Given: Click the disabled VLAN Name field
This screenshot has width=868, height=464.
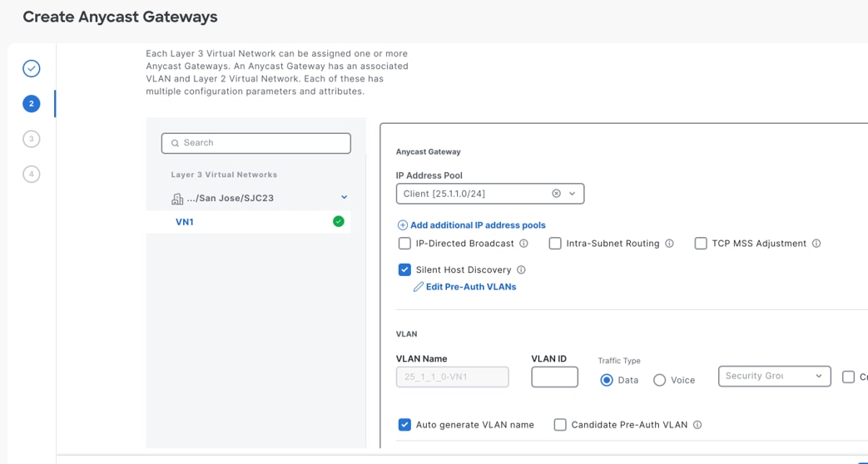Looking at the screenshot, I should point(452,378).
